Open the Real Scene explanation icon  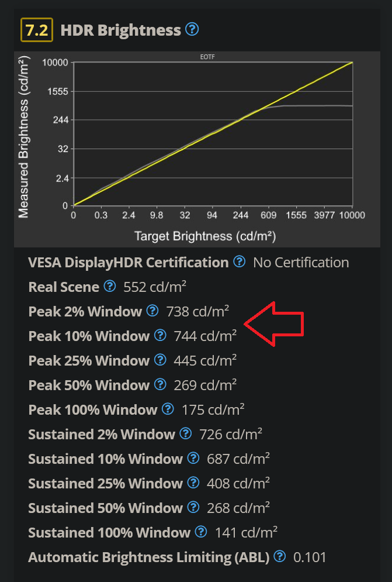(x=110, y=287)
